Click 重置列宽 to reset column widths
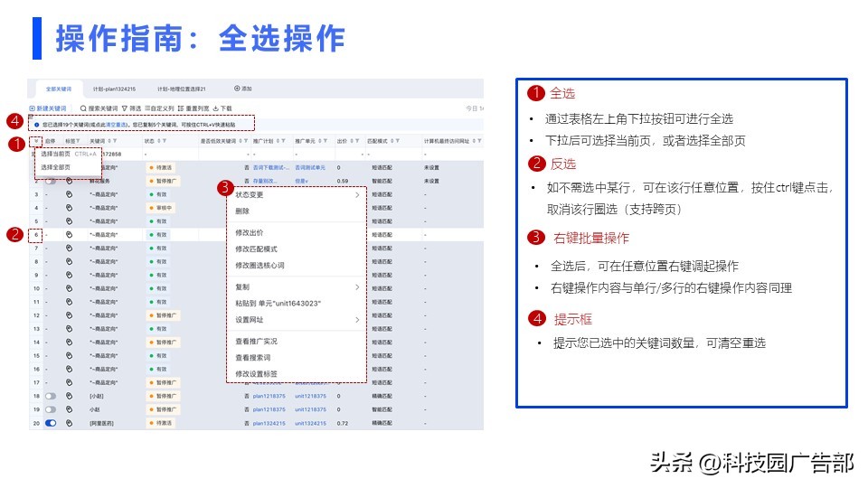 coord(193,108)
